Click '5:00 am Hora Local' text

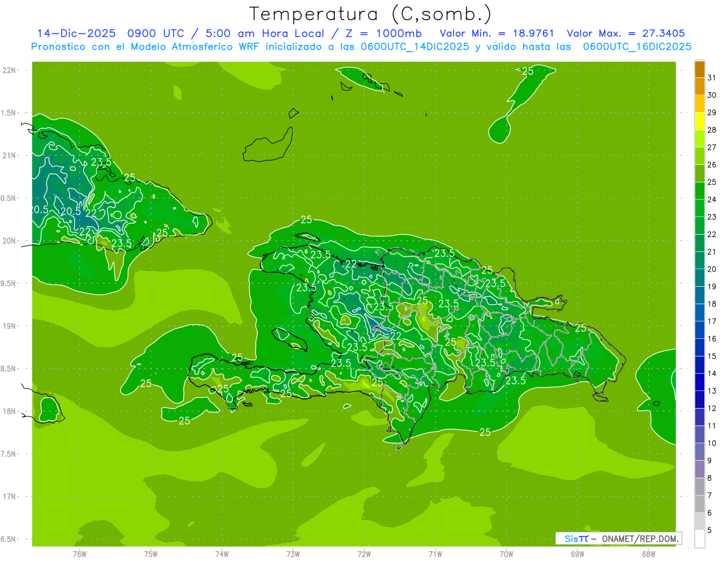pos(263,33)
